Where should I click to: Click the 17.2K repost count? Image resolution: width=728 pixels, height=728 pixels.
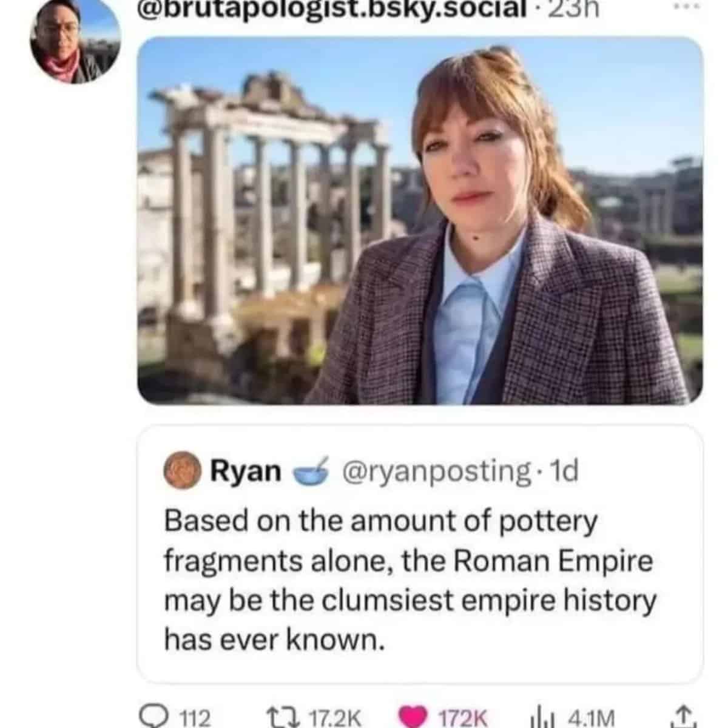click(x=335, y=718)
